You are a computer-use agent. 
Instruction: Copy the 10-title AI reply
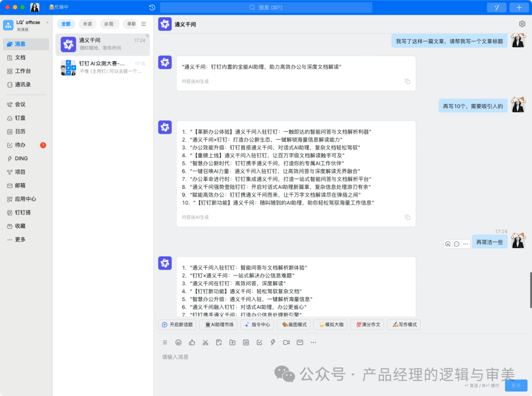tap(407, 217)
